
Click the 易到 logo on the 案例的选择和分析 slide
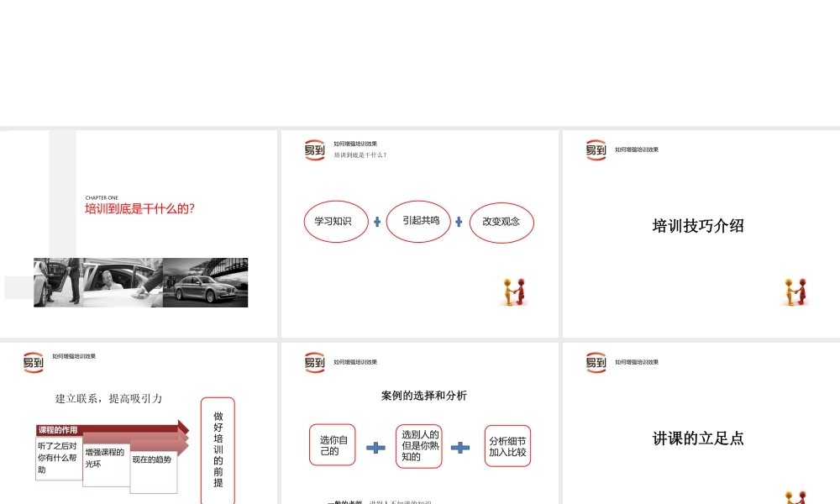pos(314,362)
